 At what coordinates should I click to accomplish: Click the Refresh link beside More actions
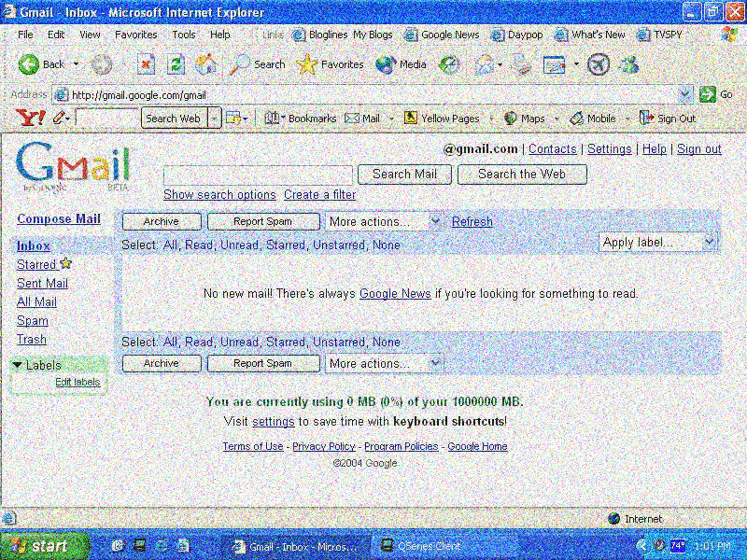(472, 222)
